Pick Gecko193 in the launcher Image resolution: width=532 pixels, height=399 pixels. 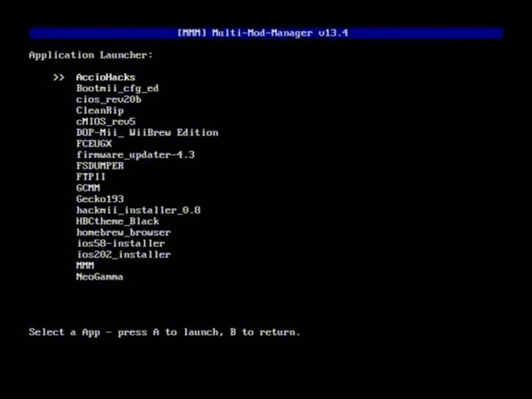coord(100,199)
